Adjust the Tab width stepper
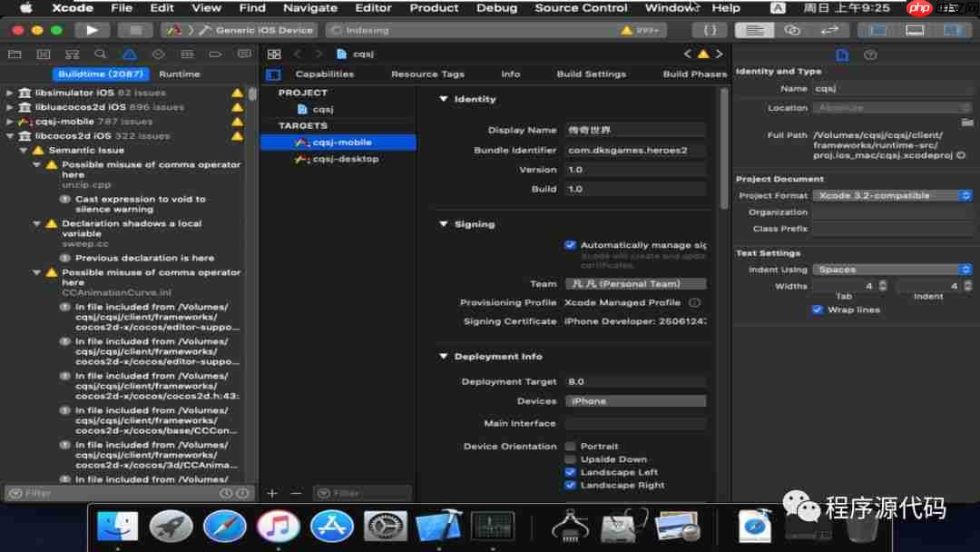The image size is (980, 552). [882, 286]
